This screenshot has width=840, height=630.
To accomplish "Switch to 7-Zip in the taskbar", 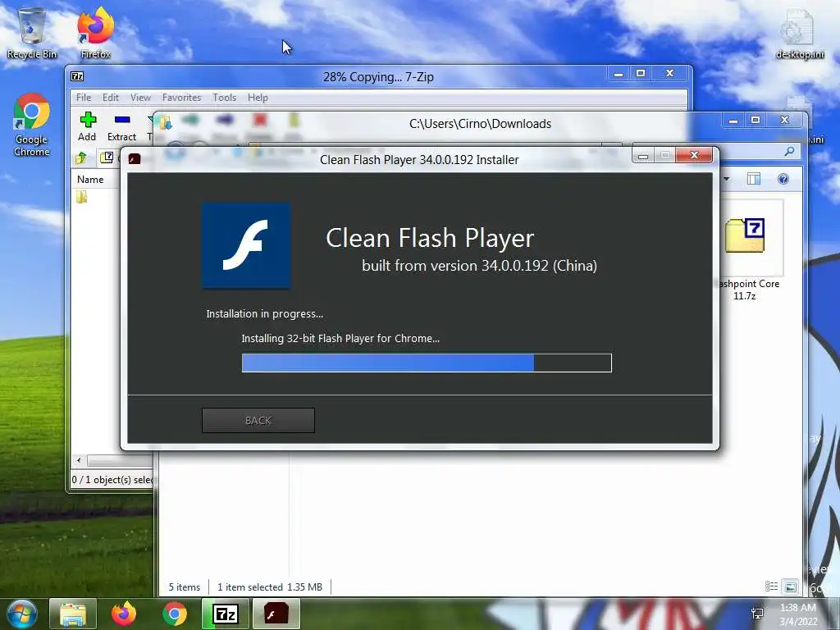I will pyautogui.click(x=226, y=614).
